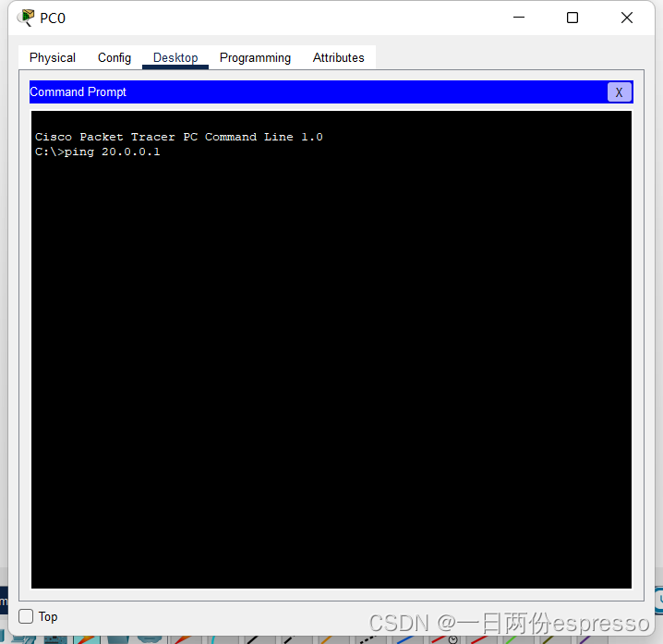663x644 pixels.
Task: Click inside the black terminal area
Action: click(x=331, y=349)
